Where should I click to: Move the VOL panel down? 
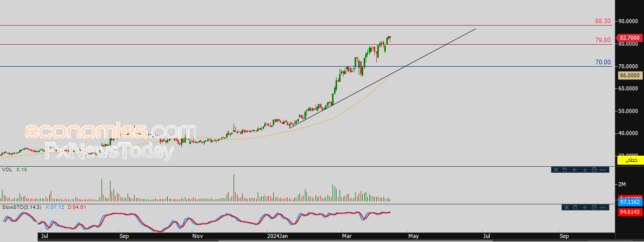(x=585, y=170)
